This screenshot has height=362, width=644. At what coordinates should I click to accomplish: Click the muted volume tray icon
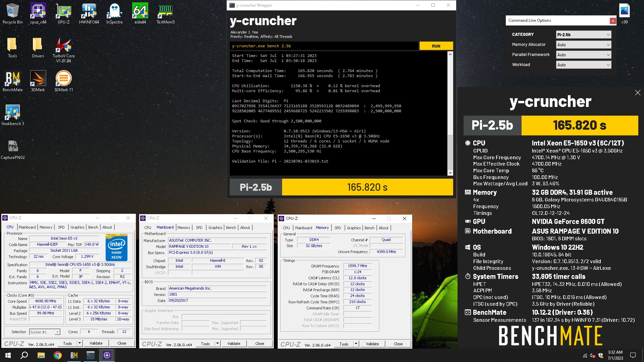[593, 356]
